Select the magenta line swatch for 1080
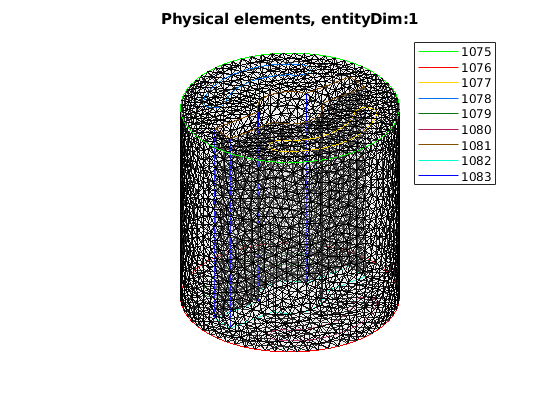The width and height of the screenshot is (560, 420). (438, 130)
